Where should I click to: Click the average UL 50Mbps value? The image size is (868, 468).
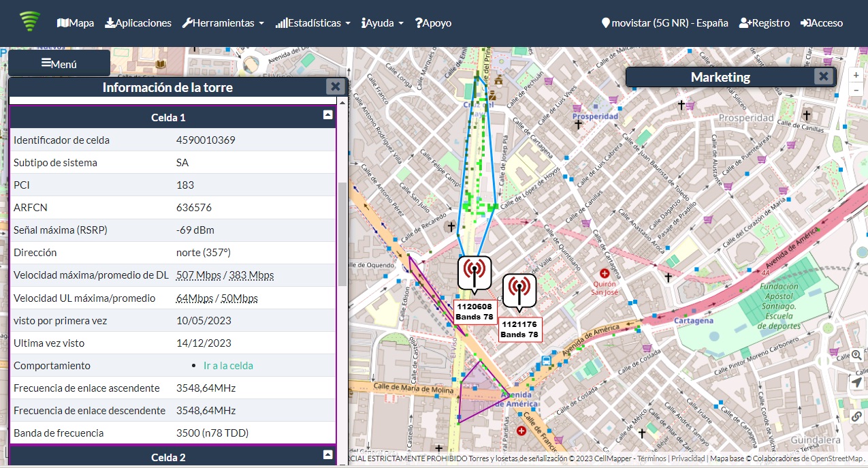coord(238,298)
